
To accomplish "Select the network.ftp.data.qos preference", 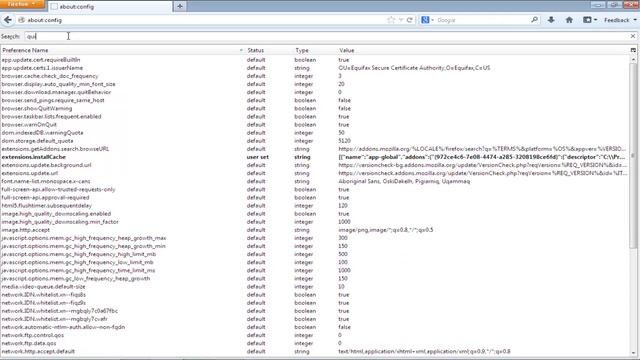I will [315, 343].
